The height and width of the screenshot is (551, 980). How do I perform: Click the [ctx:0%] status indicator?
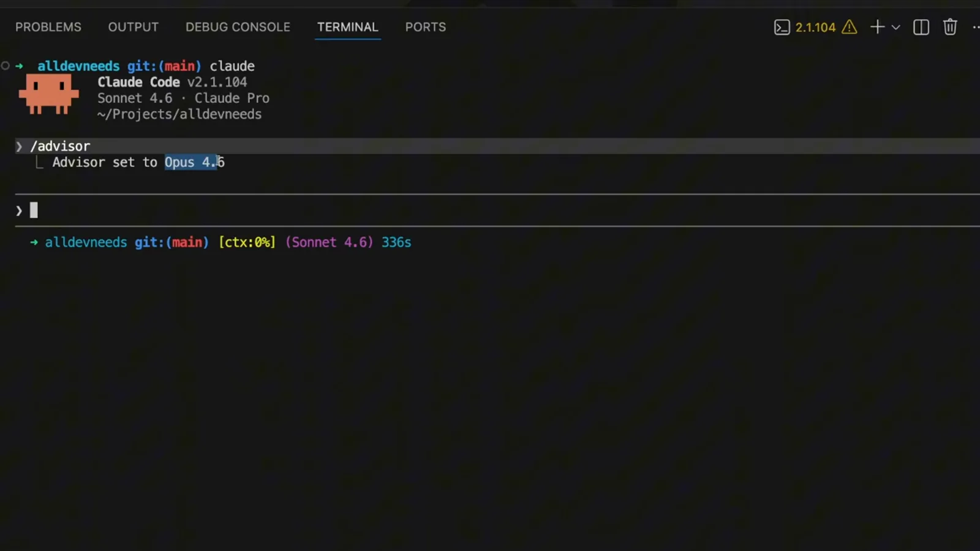tap(247, 242)
